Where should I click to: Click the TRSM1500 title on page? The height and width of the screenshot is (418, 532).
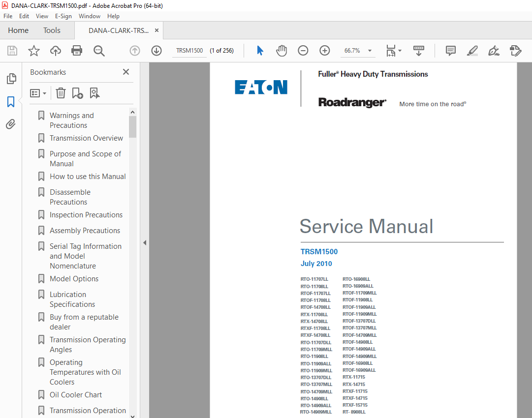(319, 252)
